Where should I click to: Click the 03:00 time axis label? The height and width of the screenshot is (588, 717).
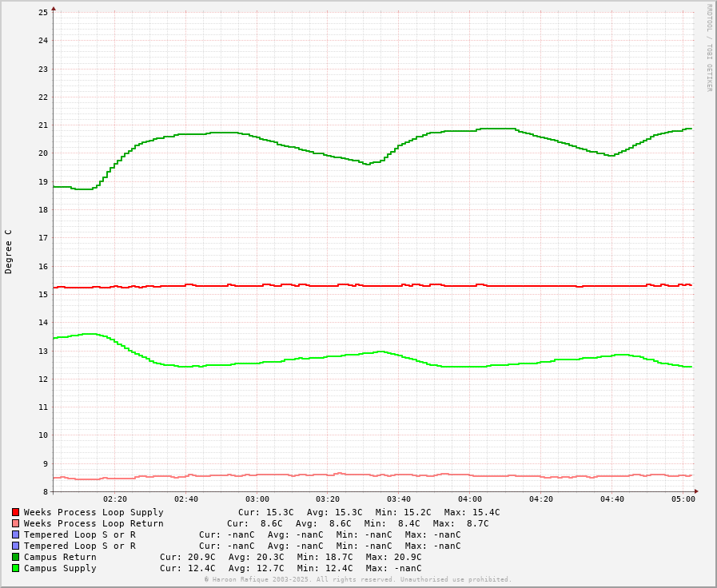[x=257, y=499]
